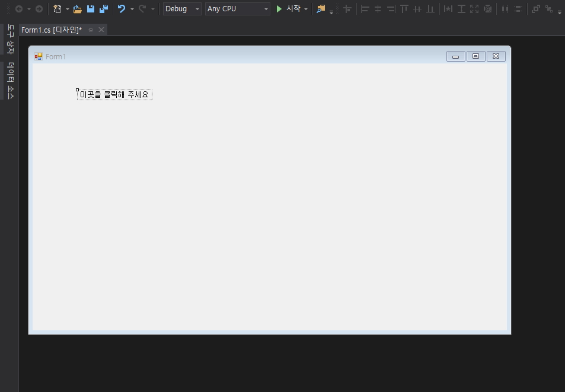Save Form1.cs with the Save icon
565x392 pixels.
(x=91, y=9)
